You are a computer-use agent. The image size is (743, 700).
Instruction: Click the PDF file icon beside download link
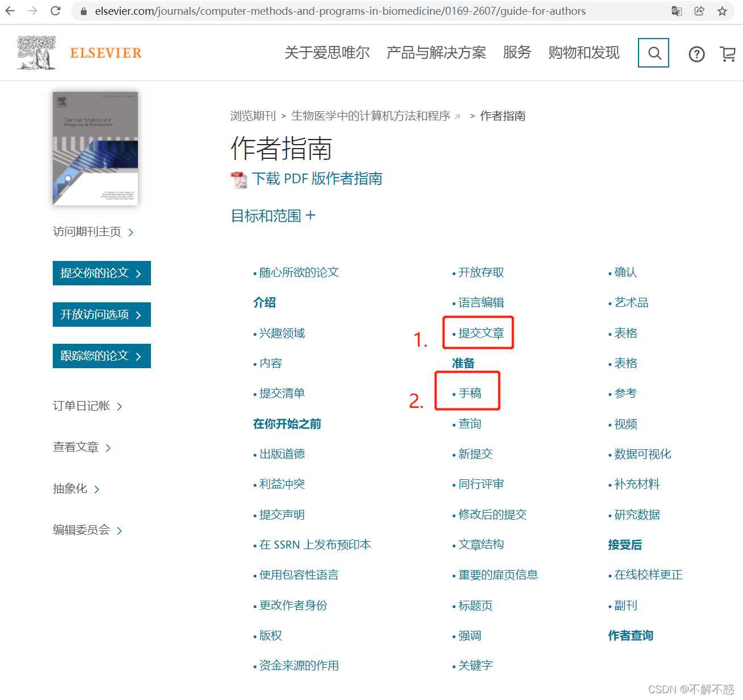click(x=239, y=180)
